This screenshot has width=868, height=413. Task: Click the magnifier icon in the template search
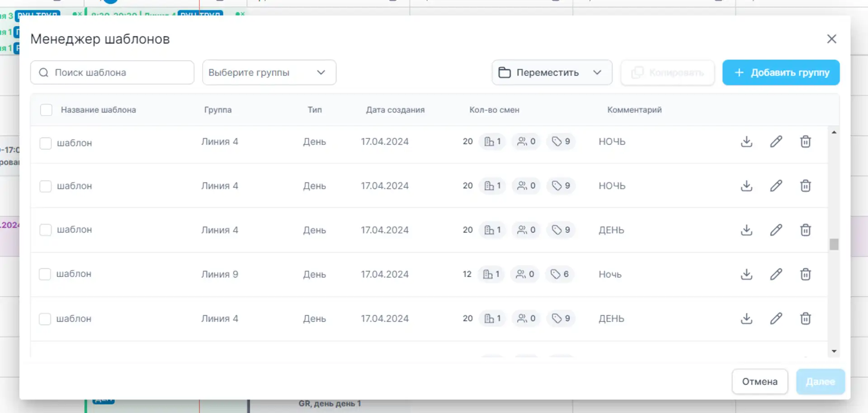[43, 72]
